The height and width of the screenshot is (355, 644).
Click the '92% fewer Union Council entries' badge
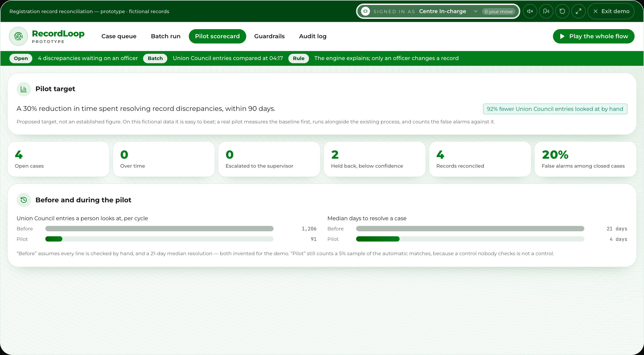[x=555, y=109]
